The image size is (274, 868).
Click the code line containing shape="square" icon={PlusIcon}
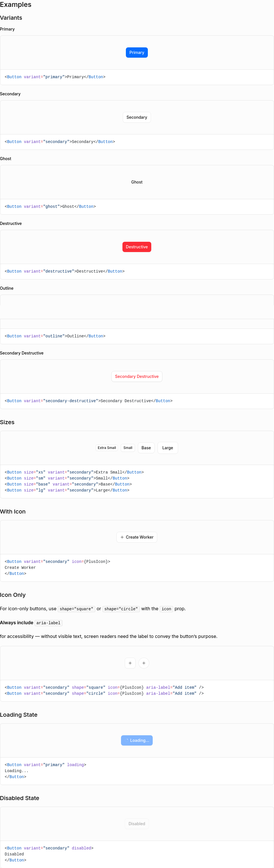[104, 688]
